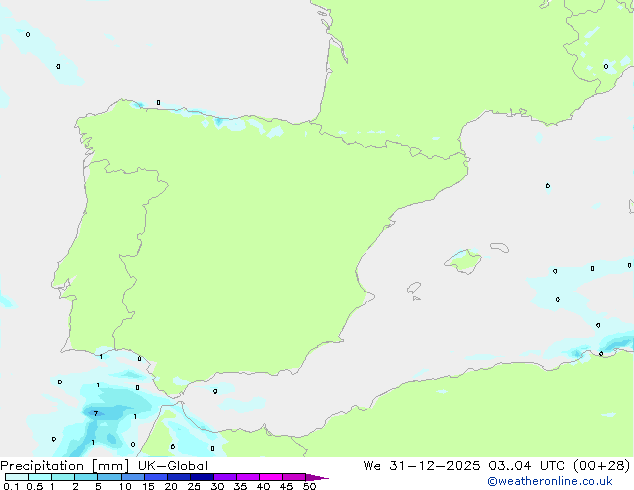Click the 'UK-Global' model label
634x490 pixels.
tap(173, 466)
